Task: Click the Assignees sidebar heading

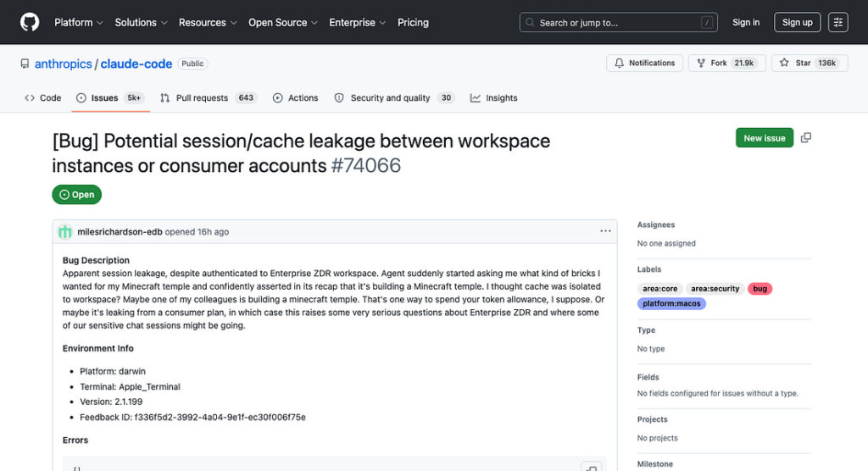Action: click(656, 224)
